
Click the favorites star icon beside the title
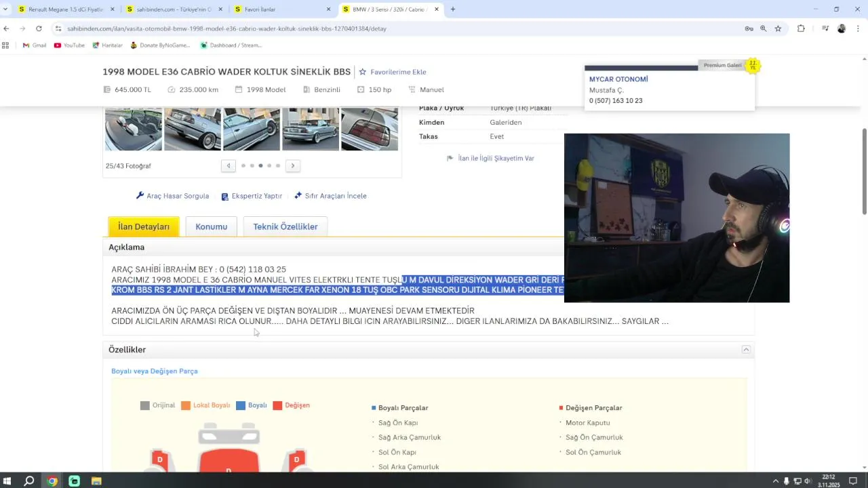363,72
